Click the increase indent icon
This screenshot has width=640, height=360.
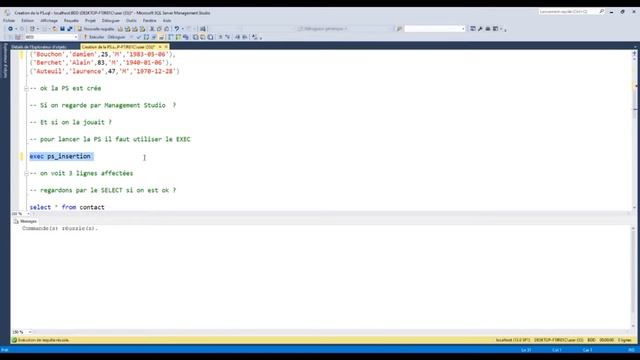(245, 37)
